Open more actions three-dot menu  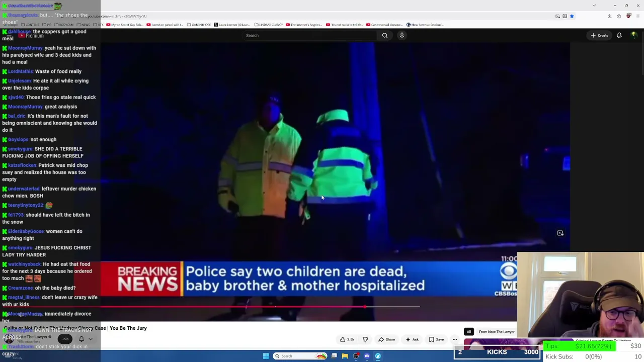[x=455, y=339]
